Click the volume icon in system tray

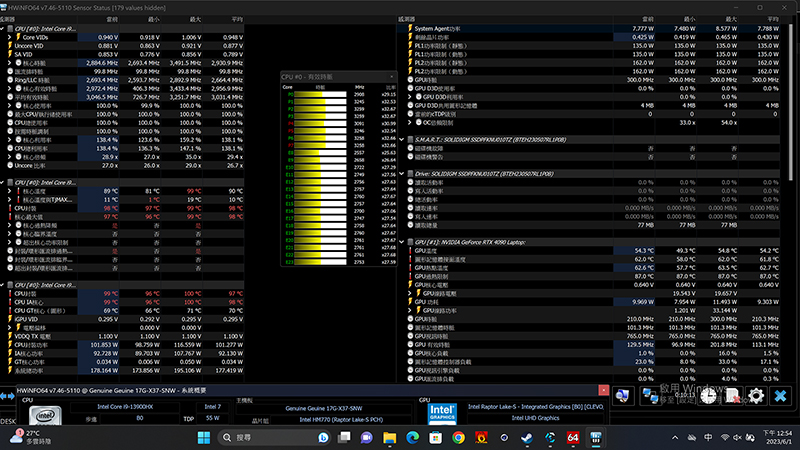coord(738,438)
